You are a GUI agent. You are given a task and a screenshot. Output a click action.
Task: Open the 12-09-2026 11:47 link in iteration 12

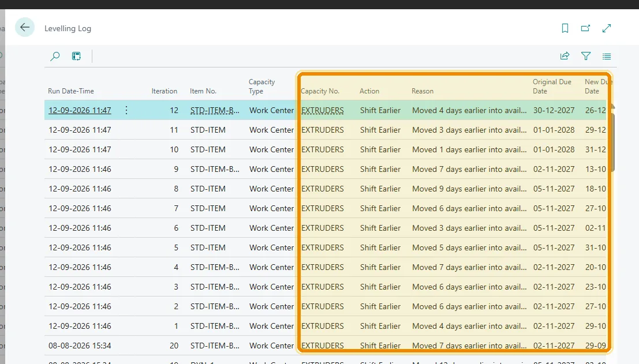[80, 110]
